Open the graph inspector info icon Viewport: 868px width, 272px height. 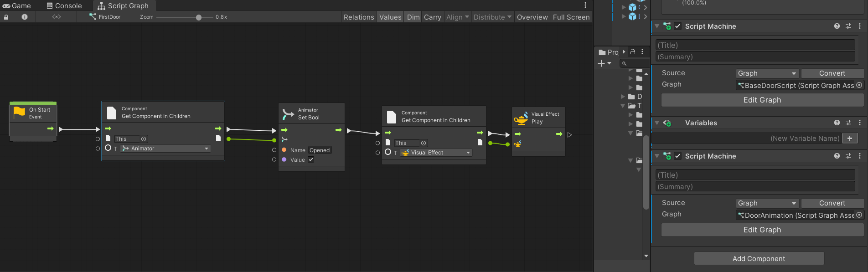[x=25, y=17]
